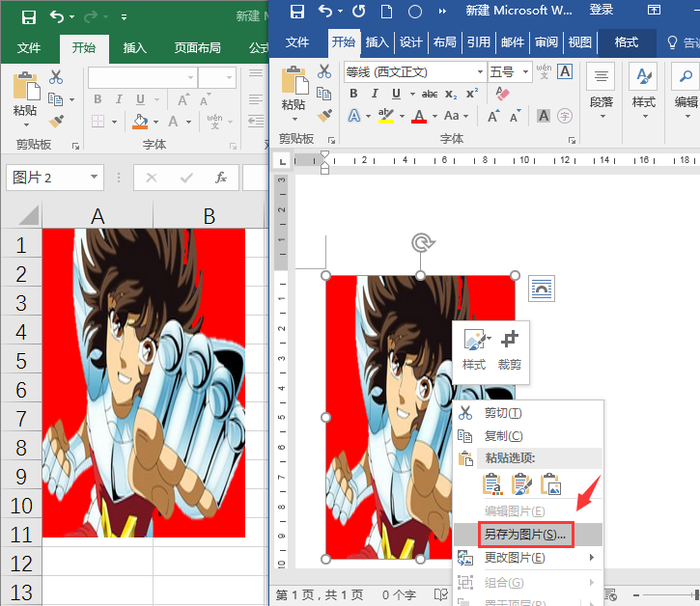Click the orange fill color bucket in Excel
Screen dimensions: 700x606
coord(140,122)
